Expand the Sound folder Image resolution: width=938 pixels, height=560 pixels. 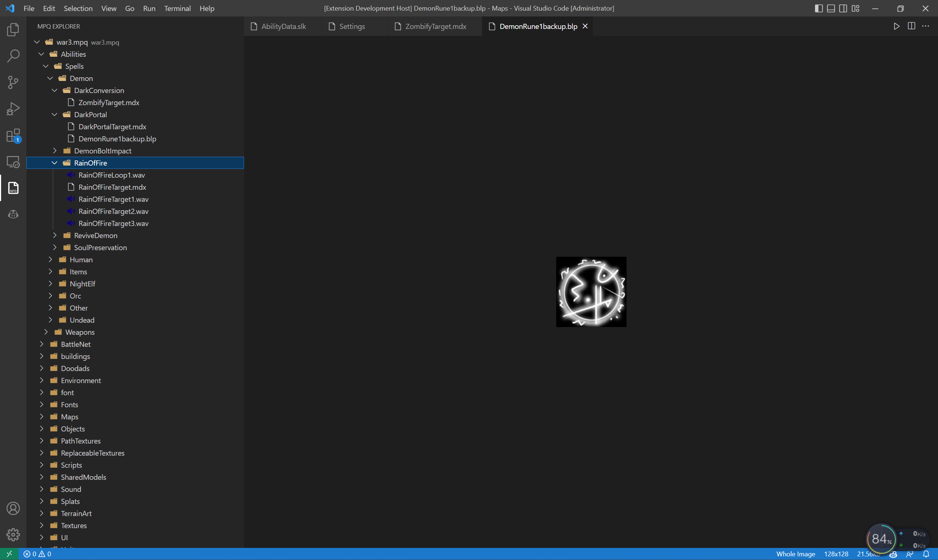41,489
